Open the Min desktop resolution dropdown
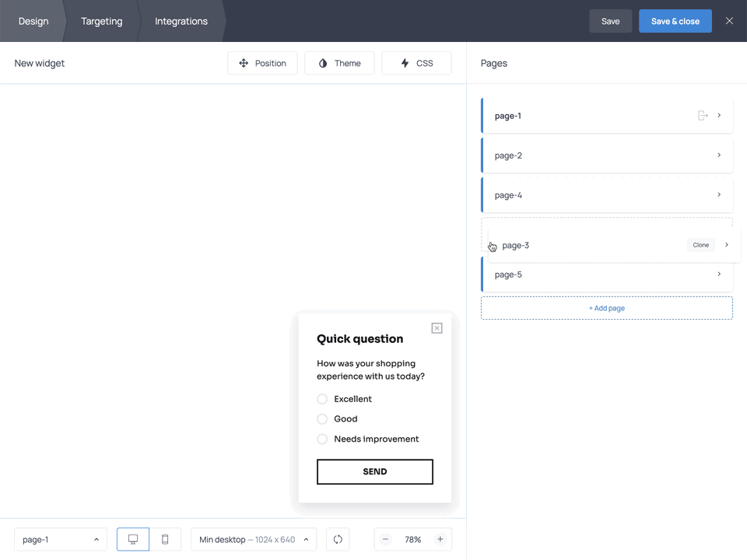Image resolution: width=747 pixels, height=560 pixels. [253, 539]
